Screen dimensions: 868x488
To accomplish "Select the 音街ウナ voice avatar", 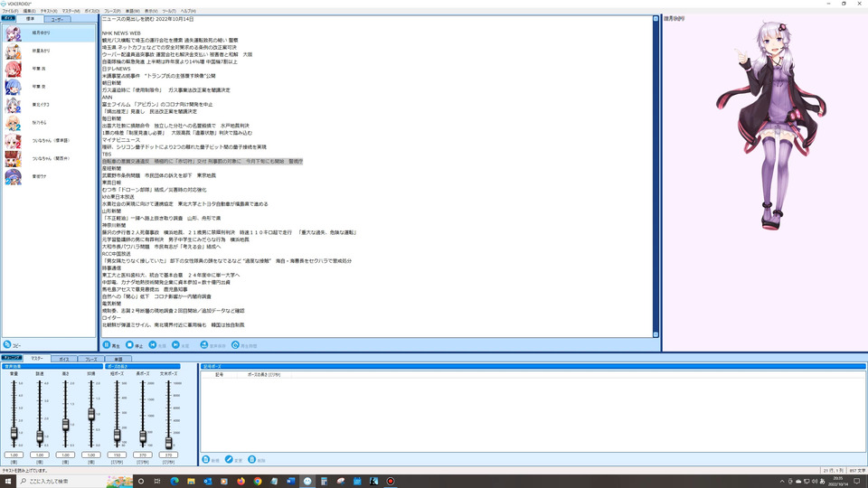I will 13,176.
